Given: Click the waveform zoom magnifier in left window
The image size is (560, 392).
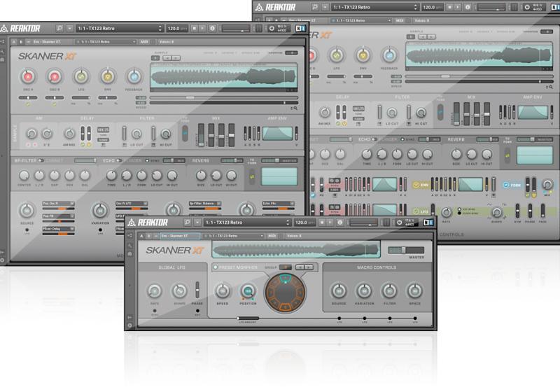Looking at the screenshot, I should click(x=294, y=108).
